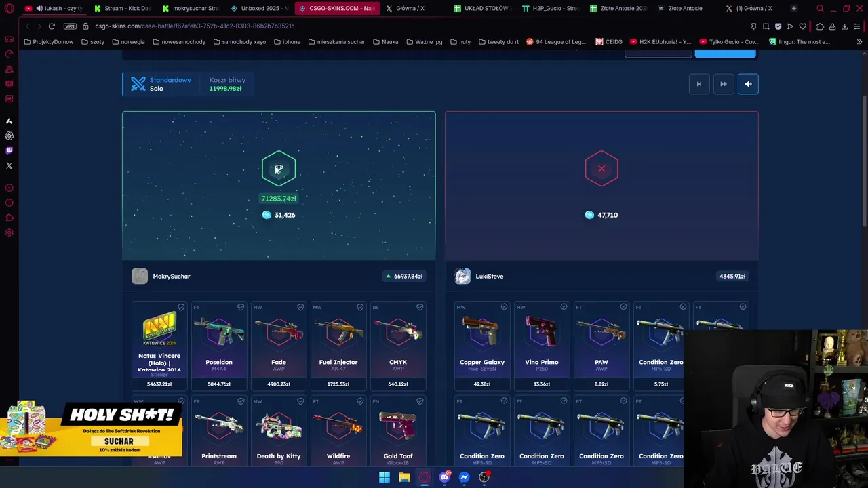Open Windows Start menu

point(384,477)
